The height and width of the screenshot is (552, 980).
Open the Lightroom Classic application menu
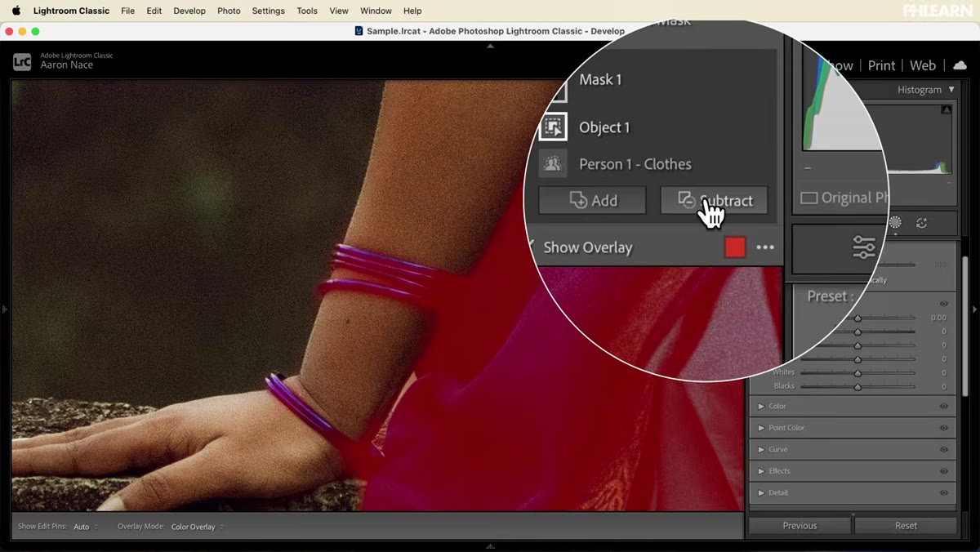(71, 11)
